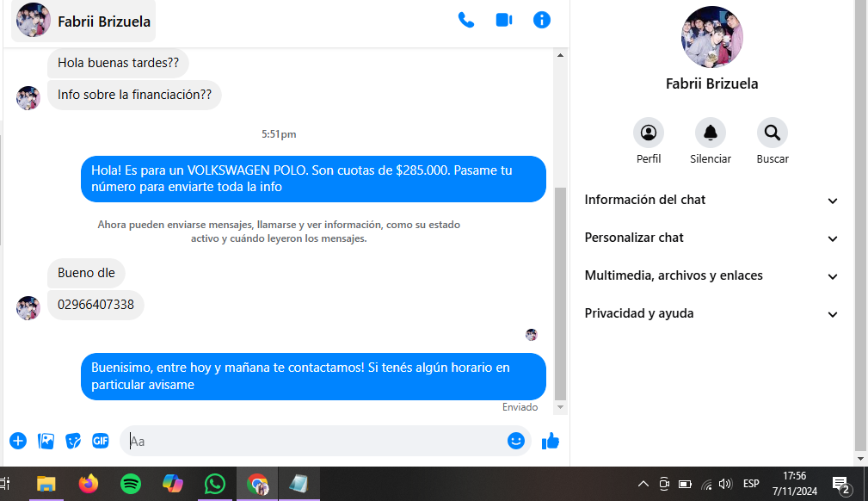Expand Privacidad y ayuda section
868x501 pixels.
[711, 313]
